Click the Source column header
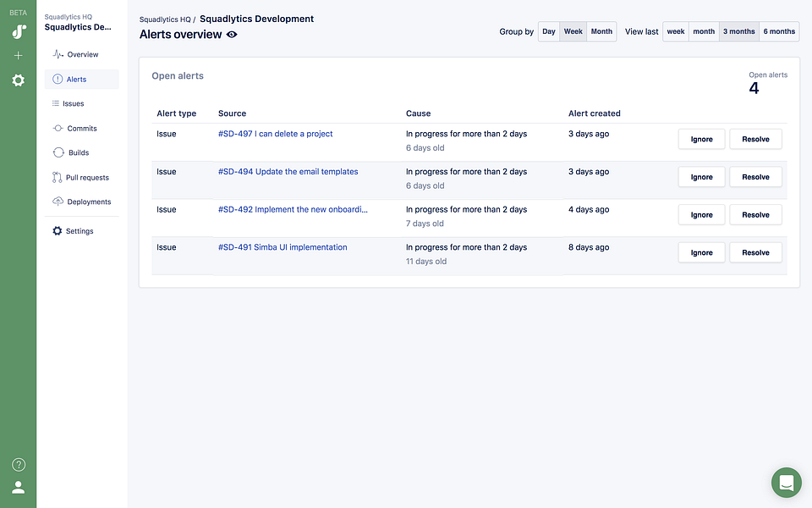This screenshot has height=508, width=812. point(232,113)
